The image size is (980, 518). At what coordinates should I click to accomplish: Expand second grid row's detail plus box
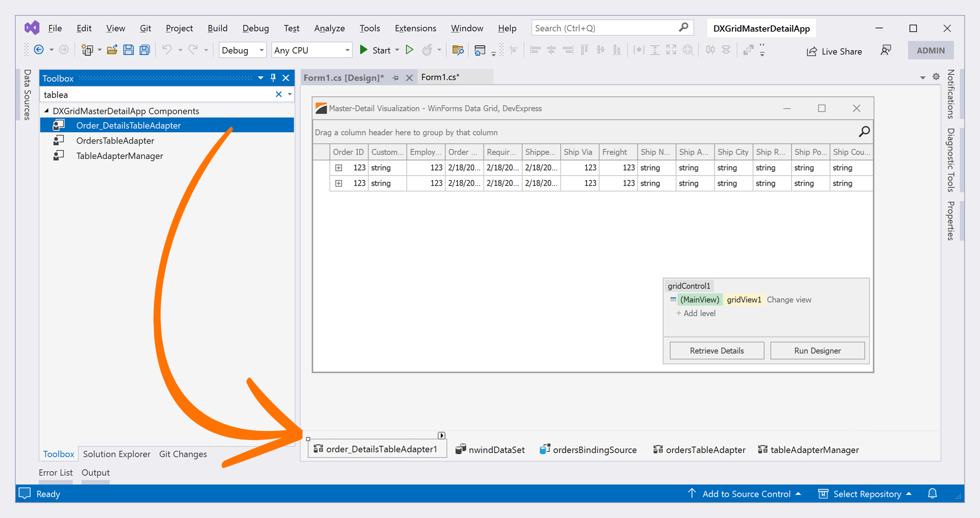coord(338,183)
